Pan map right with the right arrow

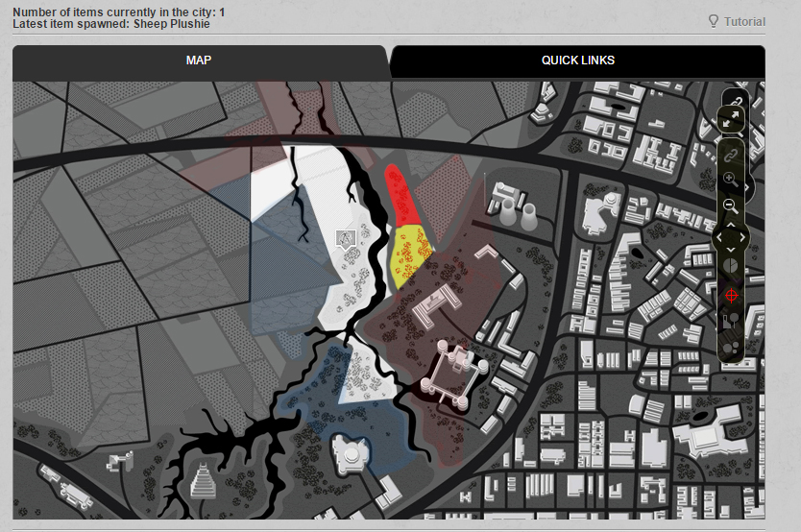[742, 237]
